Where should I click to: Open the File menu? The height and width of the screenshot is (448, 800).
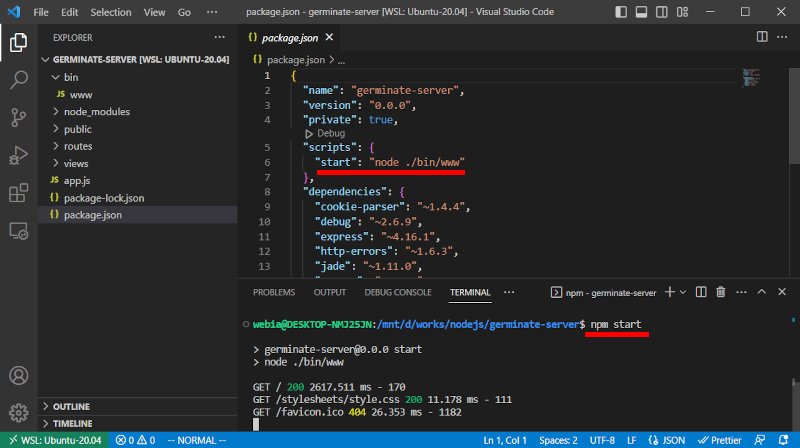point(41,12)
